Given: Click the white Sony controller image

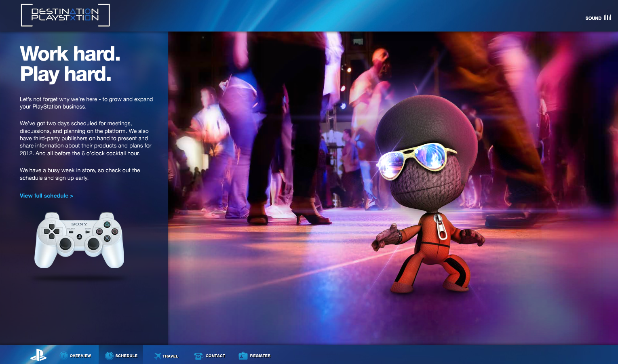Looking at the screenshot, I should tap(79, 240).
